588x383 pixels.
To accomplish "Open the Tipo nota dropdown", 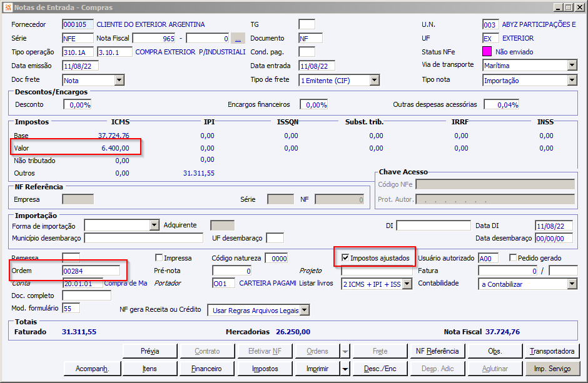I will point(572,80).
